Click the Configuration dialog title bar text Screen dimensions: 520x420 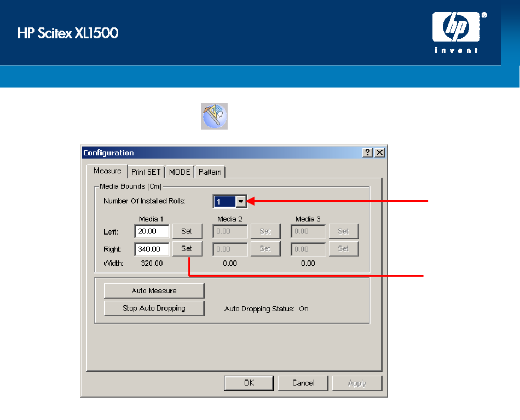(x=108, y=153)
